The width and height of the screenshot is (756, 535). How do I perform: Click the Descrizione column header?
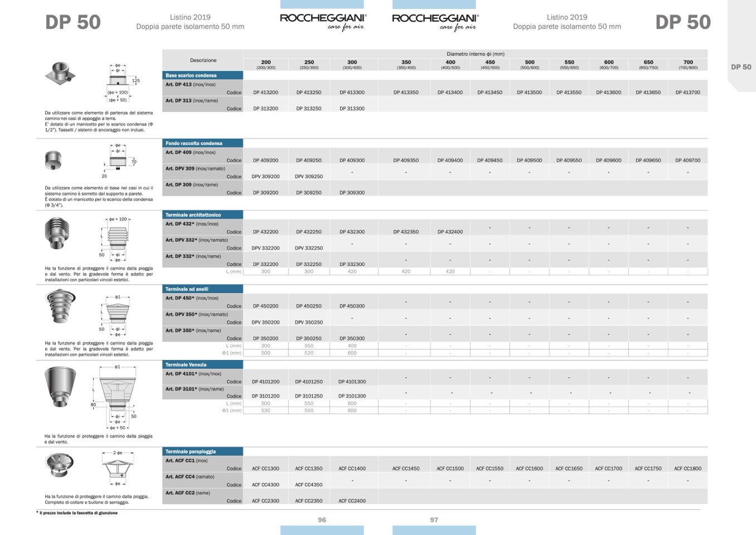203,60
